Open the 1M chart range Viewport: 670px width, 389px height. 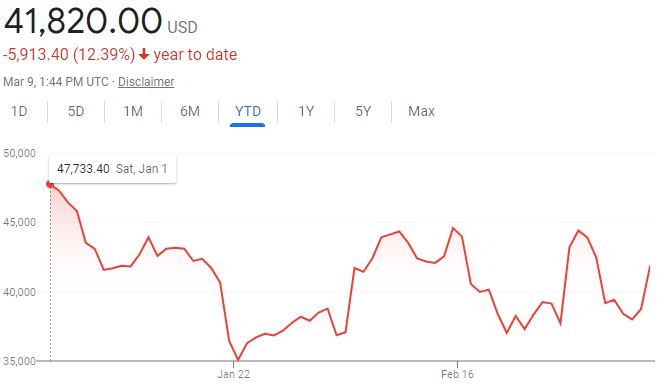[133, 112]
